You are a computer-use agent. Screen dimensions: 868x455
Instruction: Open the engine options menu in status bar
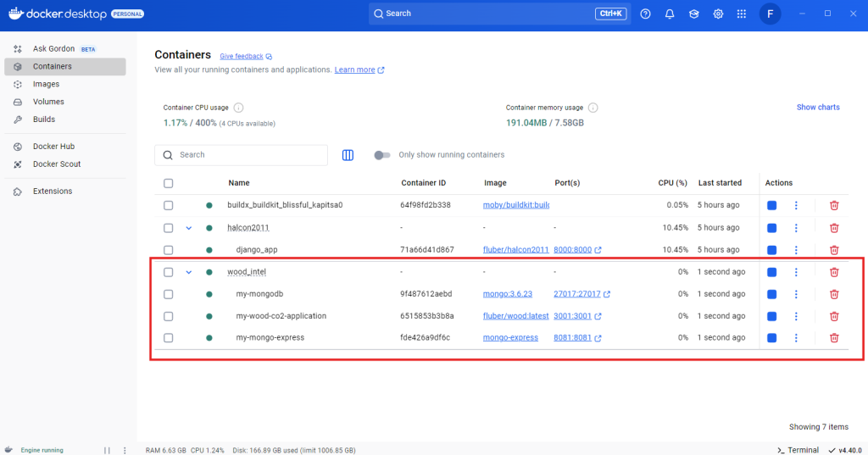point(125,451)
